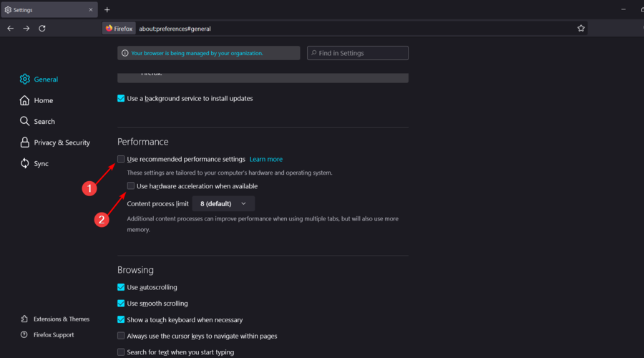Click the Search magnifier icon in sidebar
Screen dimensions: 644x358
(x=24, y=121)
